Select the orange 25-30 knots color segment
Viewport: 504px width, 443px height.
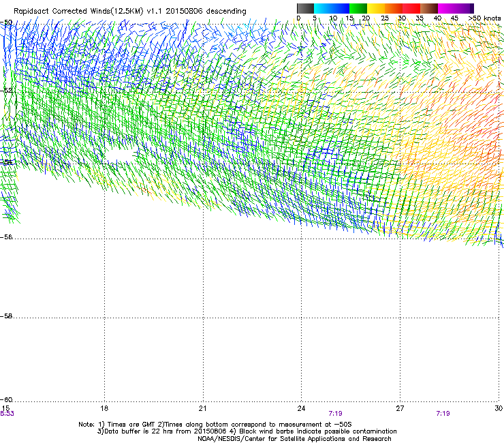coord(394,8)
